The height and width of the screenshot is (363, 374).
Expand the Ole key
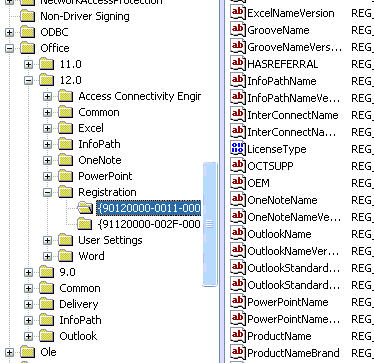pos(10,352)
